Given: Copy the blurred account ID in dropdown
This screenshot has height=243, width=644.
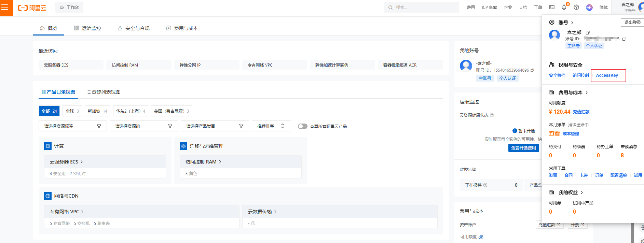Looking at the screenshot, I should click(624, 39).
